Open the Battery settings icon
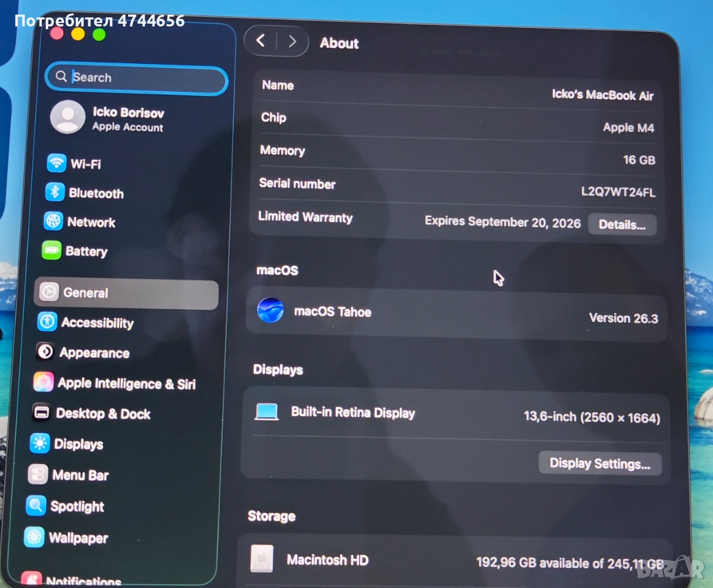 click(x=52, y=251)
